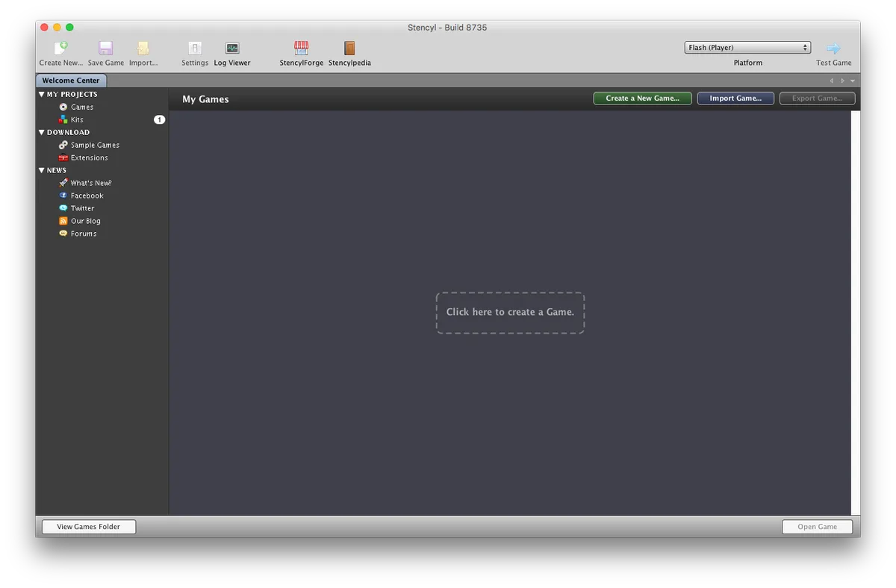Click the My Games vertical scrollbar
The height and width of the screenshot is (588, 896).
(x=856, y=313)
